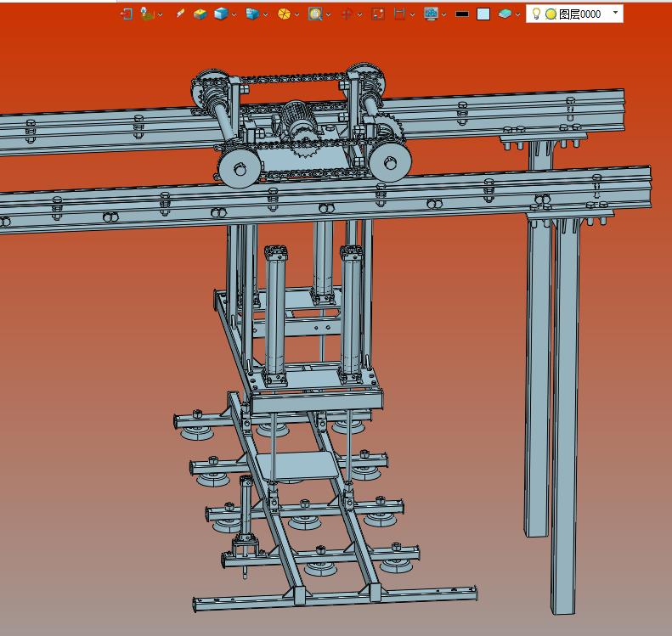672x636 pixels.
Task: Select the blue shaded cube display icon
Action: point(221,14)
